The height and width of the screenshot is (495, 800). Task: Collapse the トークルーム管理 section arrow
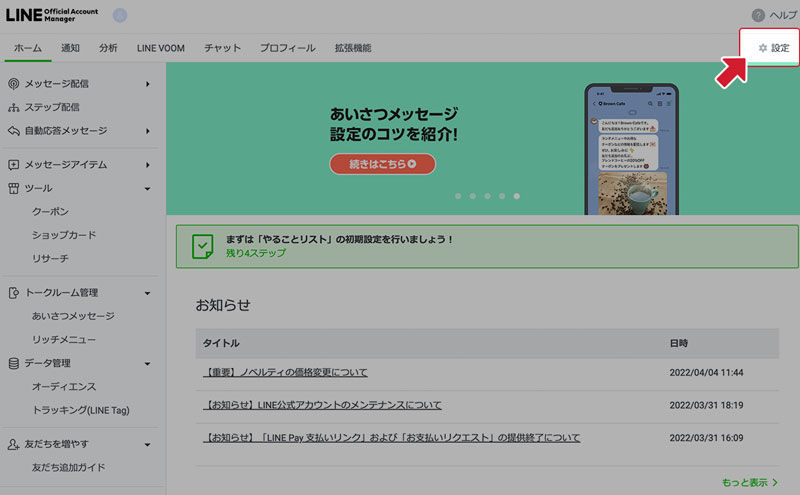point(147,293)
